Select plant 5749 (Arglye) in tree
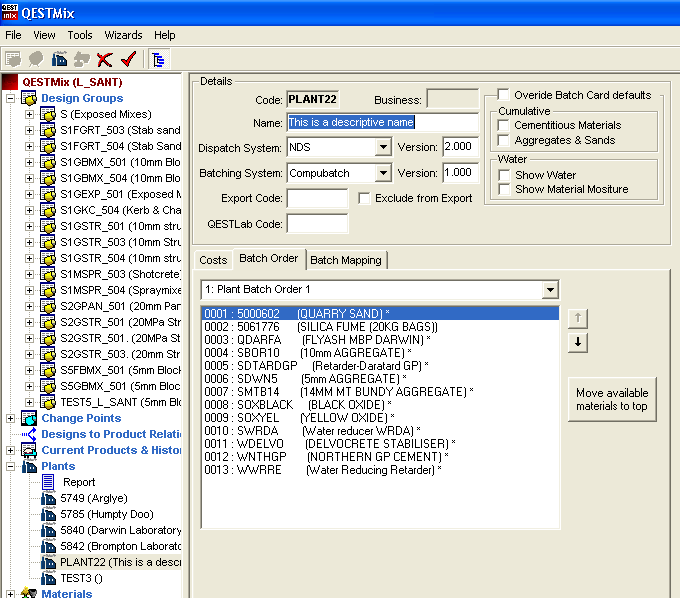680x598 pixels. (91, 498)
